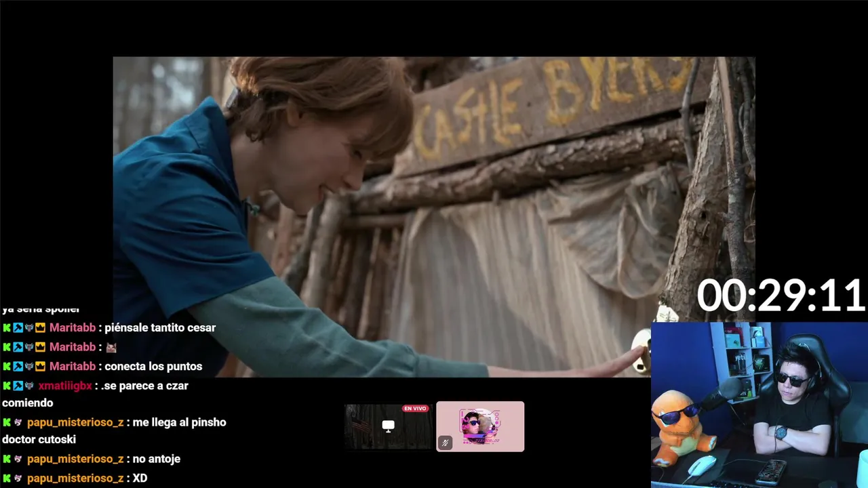Click wolf badge on the cat emote row
The height and width of the screenshot is (488, 868).
click(29, 347)
